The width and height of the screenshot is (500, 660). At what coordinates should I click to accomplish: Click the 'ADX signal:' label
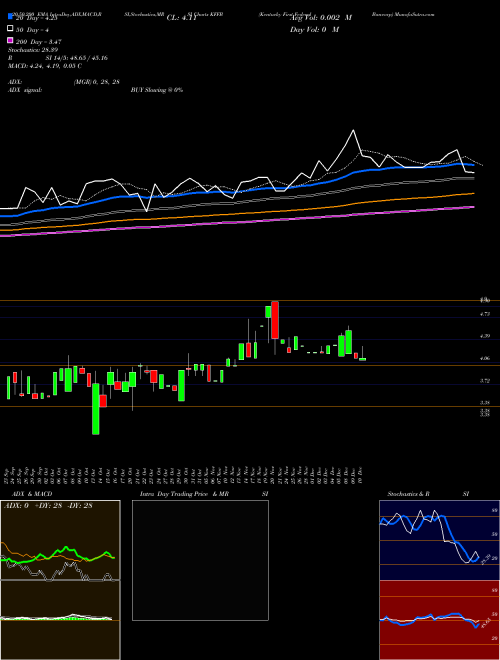(x=24, y=90)
